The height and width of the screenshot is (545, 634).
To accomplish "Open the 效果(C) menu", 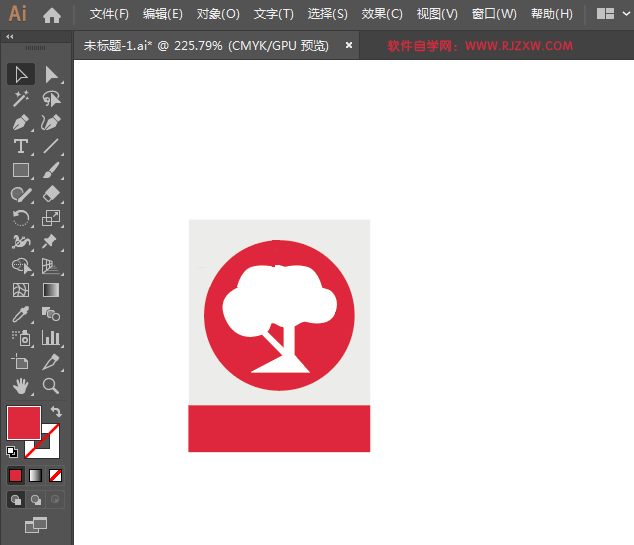I will click(x=382, y=14).
